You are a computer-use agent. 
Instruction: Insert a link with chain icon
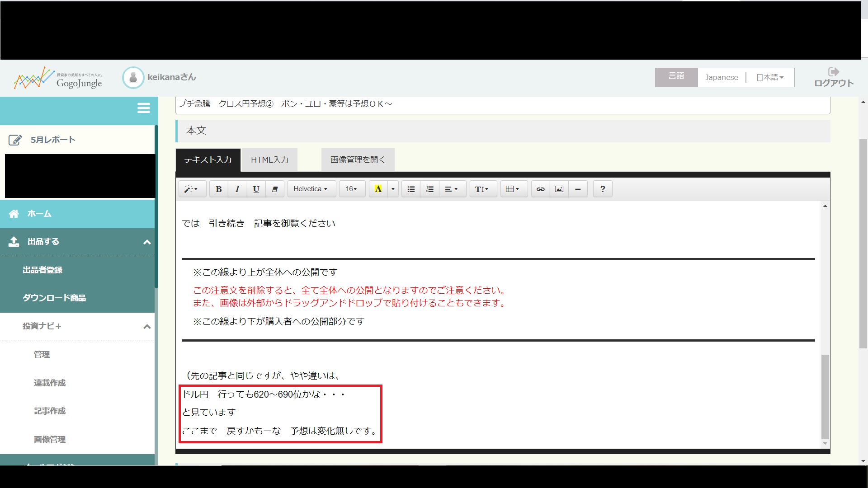(x=540, y=189)
